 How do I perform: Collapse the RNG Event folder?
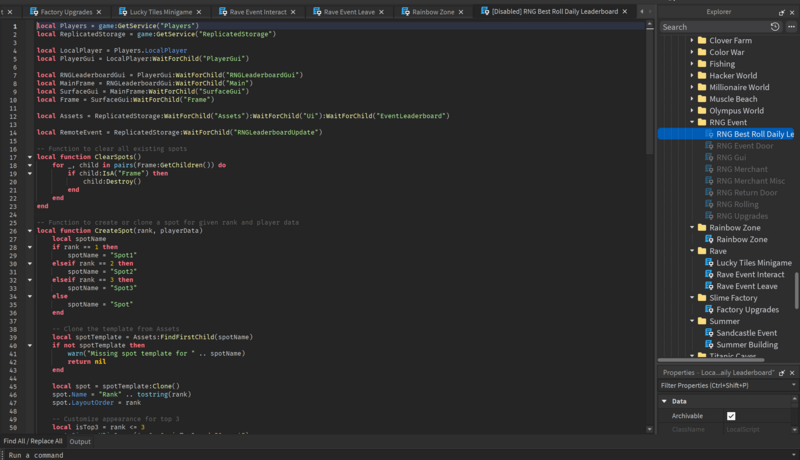coord(691,122)
